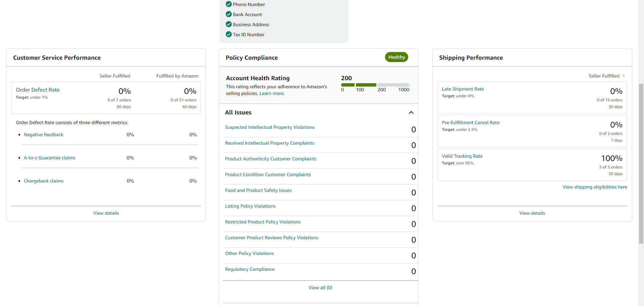Open Suspected Intellectual Property Violations
This screenshot has width=644, height=306.
[270, 127]
